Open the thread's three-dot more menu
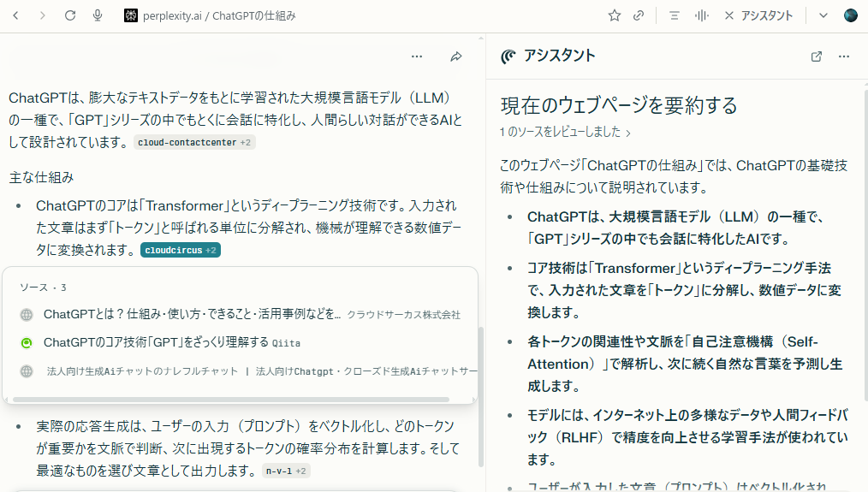 (x=417, y=56)
